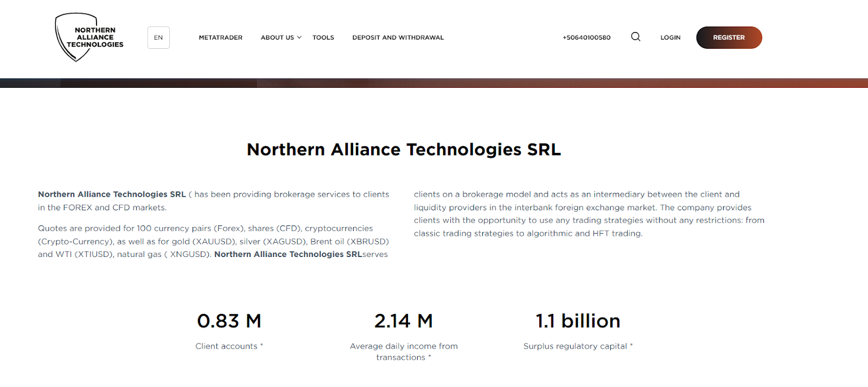The width and height of the screenshot is (868, 387).
Task: Click the Client accounts label
Action: click(229, 346)
